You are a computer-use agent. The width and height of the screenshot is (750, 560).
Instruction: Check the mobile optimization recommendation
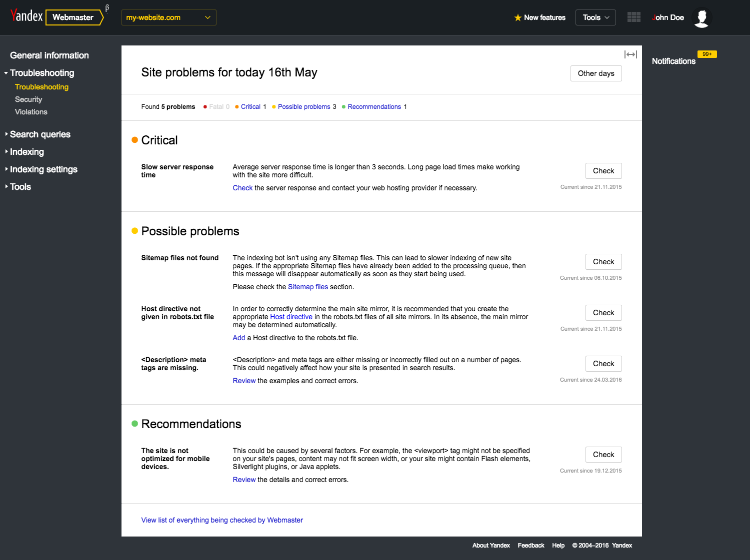603,455
